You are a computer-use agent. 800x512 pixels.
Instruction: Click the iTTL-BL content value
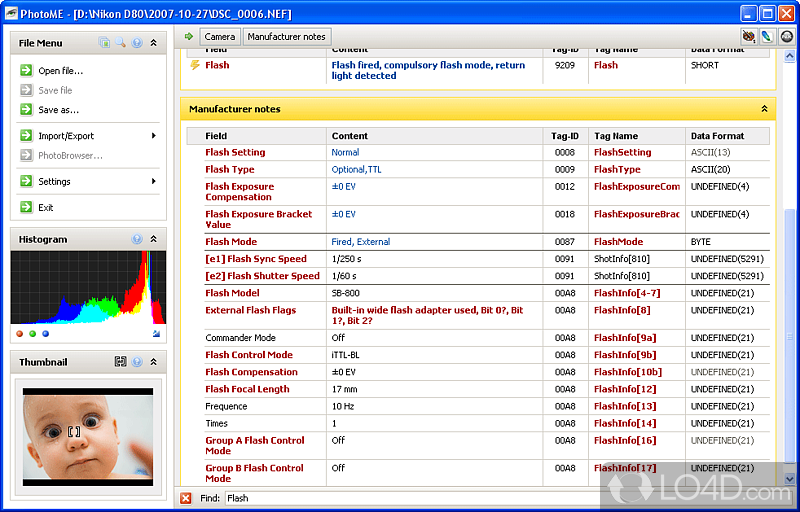[x=345, y=355]
